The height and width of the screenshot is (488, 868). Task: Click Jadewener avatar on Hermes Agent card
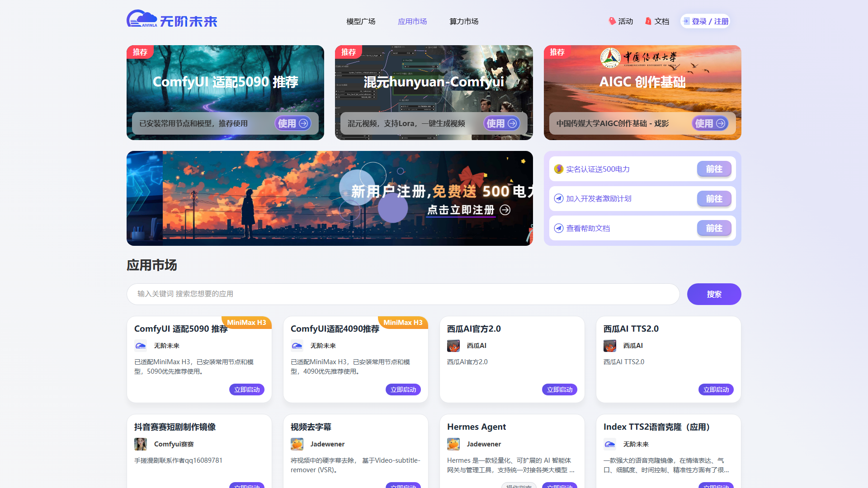453,444
